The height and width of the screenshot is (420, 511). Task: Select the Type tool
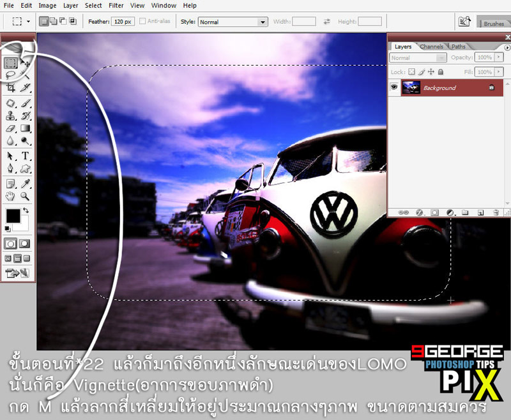tap(26, 156)
